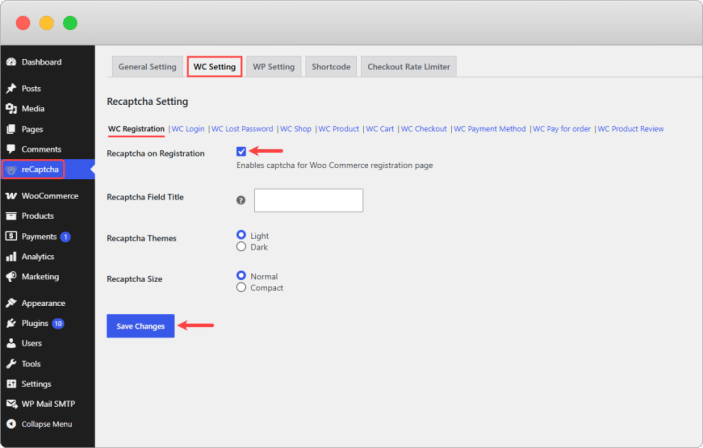Open the Media library icon

tap(11, 109)
